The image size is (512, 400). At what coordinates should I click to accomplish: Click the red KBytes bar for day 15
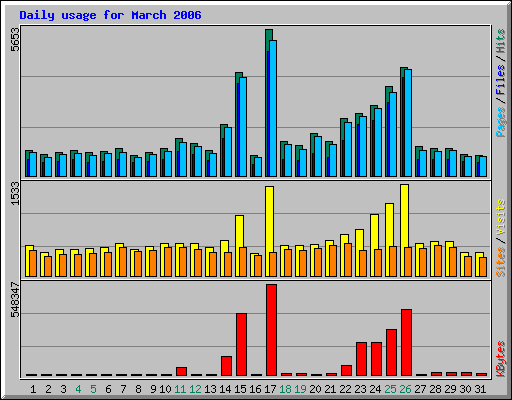coord(241,345)
